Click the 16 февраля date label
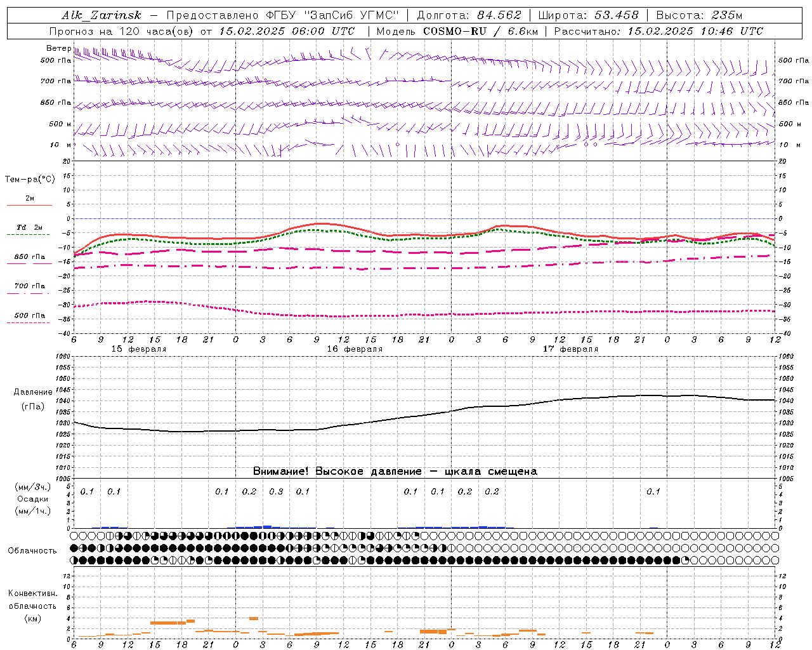Viewport: 812px width, 650px height. pyautogui.click(x=355, y=348)
